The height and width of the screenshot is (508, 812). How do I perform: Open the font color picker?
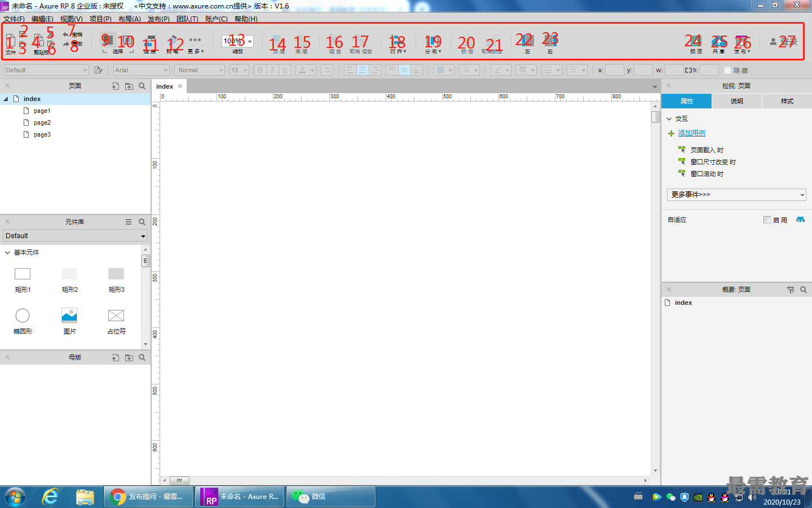coord(306,70)
